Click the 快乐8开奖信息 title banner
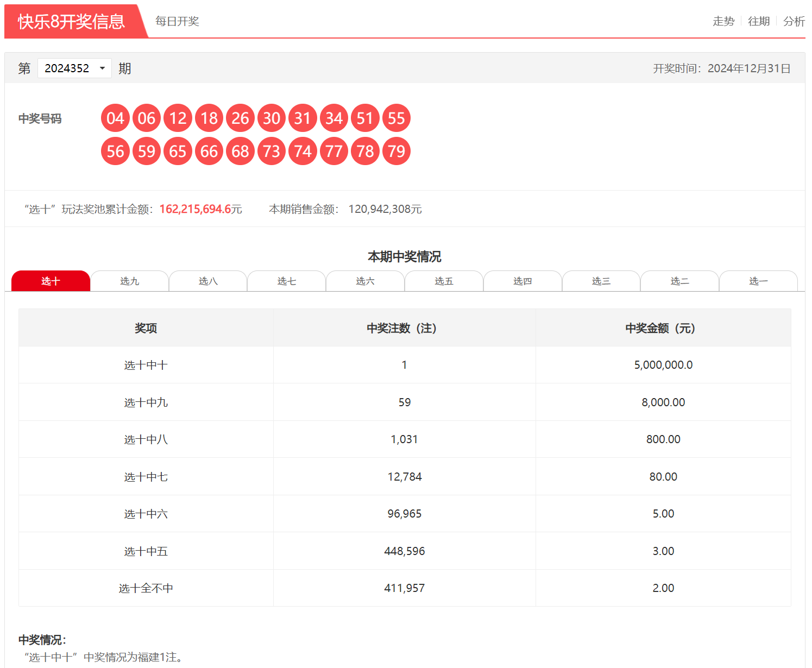The width and height of the screenshot is (812, 668). point(71,21)
